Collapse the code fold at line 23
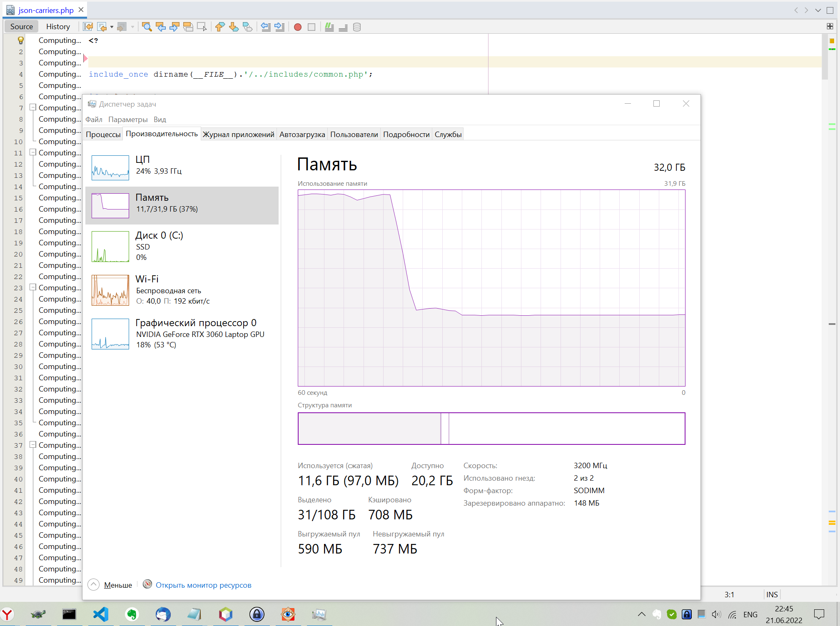Screen dimensions: 840x626 coord(32,287)
